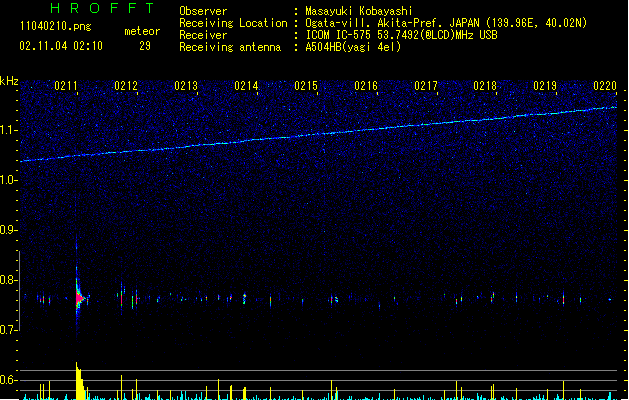
Task: Click the 1.1 kHz axis label
Action: tap(9, 130)
